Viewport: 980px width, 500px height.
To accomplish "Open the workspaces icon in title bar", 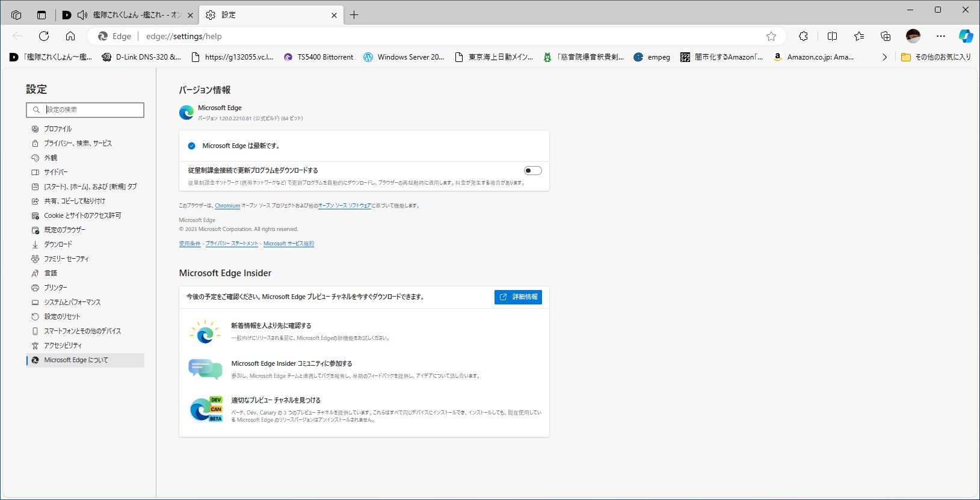I will [x=16, y=15].
